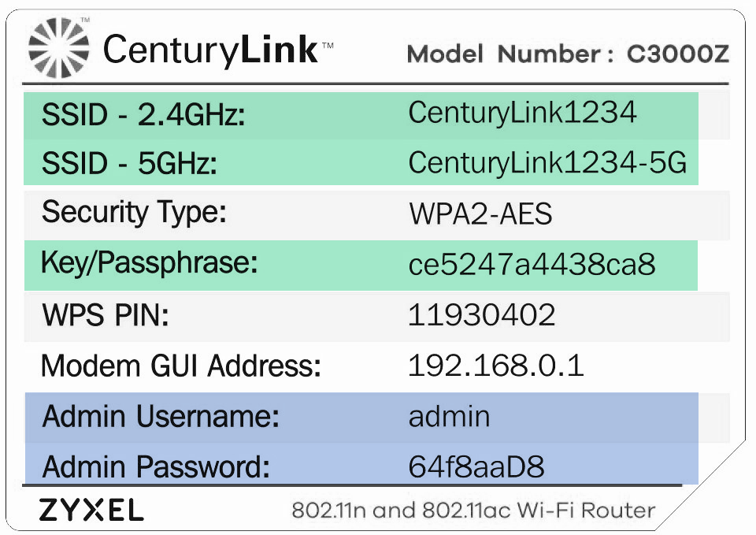Select the CenturyLink1234-5G network name

[547, 163]
